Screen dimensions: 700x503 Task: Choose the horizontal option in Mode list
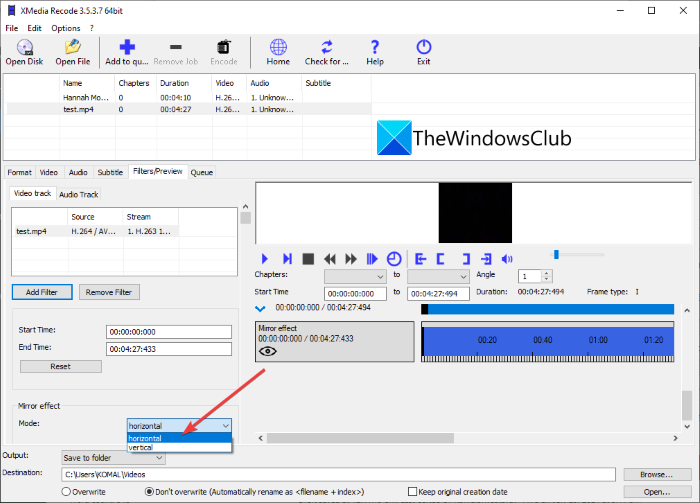179,438
